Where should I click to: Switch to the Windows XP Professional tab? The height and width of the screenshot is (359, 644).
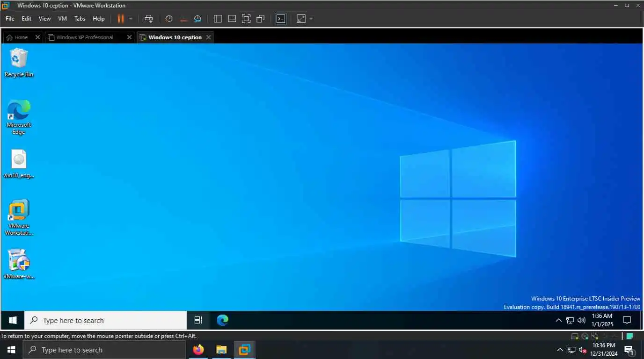[85, 37]
